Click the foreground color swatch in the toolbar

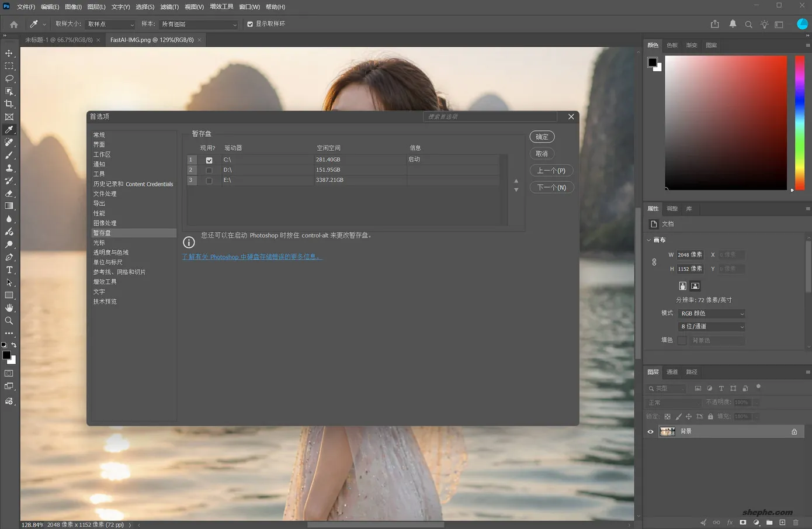(6, 355)
